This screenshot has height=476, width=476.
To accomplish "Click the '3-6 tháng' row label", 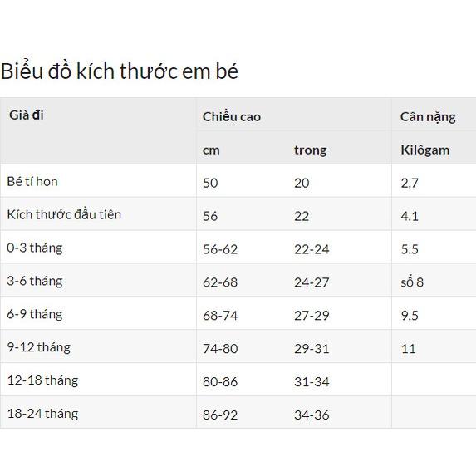I will coord(35,282).
